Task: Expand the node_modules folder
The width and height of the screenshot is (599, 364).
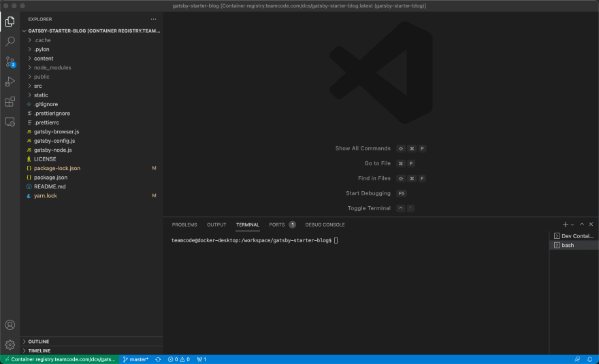Action: (x=92, y=67)
